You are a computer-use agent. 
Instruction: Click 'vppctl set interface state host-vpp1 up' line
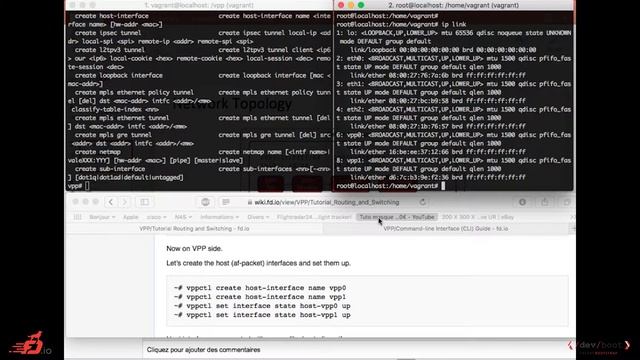coord(262,315)
